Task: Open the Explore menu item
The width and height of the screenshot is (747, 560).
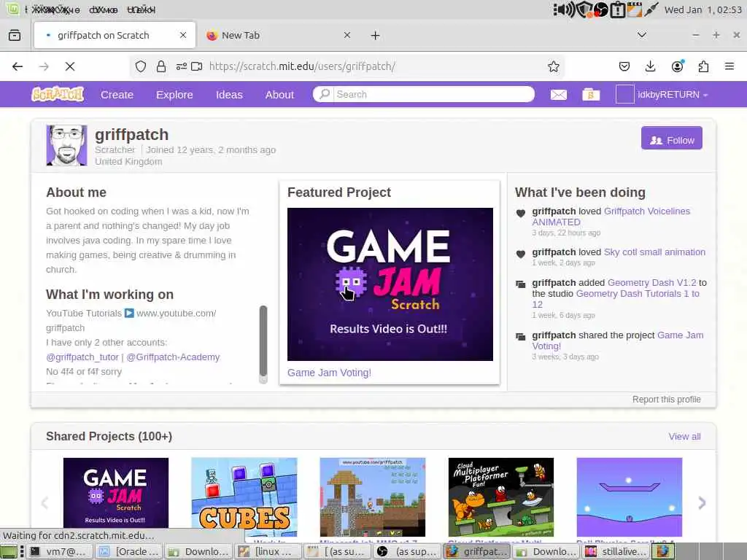Action: pyautogui.click(x=174, y=95)
